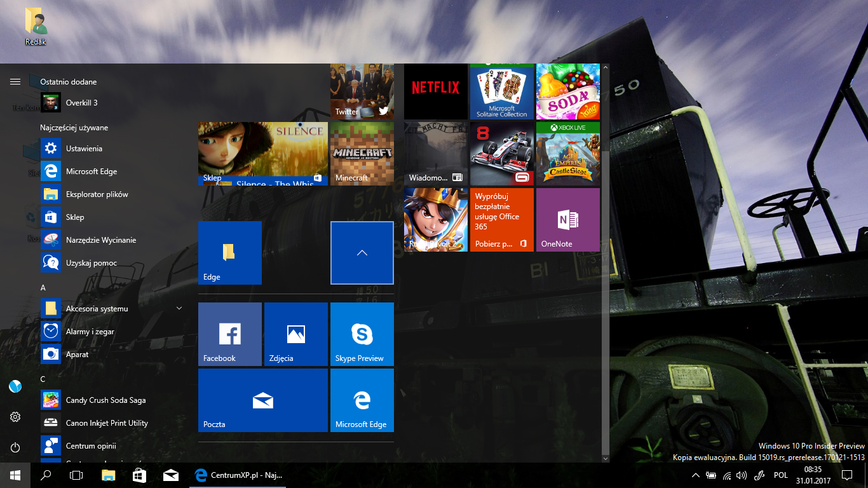The image size is (868, 488).
Task: Open Task View on taskbar
Action: pyautogui.click(x=76, y=475)
